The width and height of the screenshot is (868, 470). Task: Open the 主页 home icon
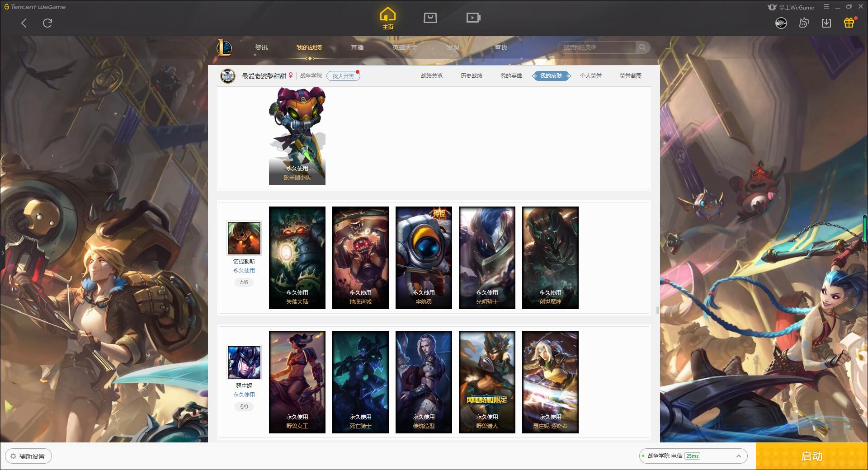click(387, 19)
